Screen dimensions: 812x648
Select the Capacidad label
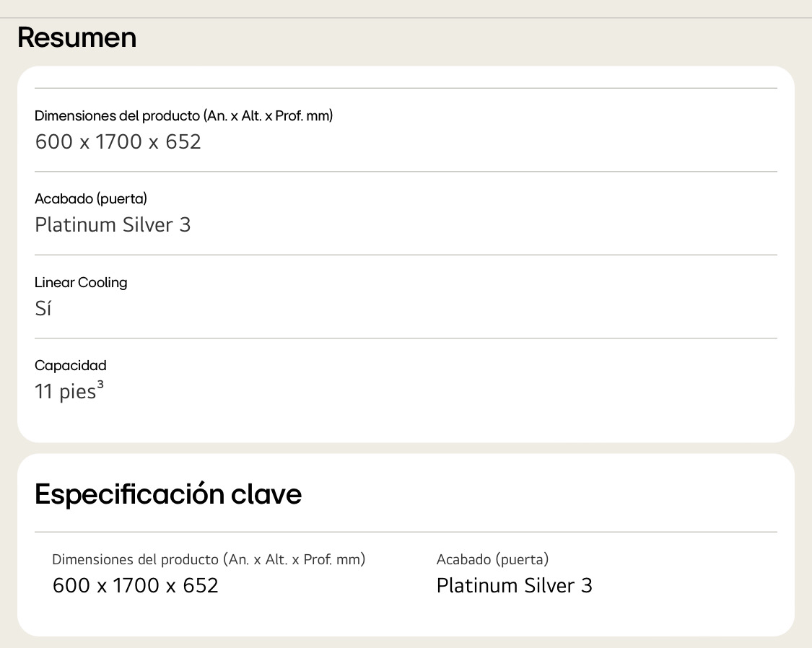(71, 365)
